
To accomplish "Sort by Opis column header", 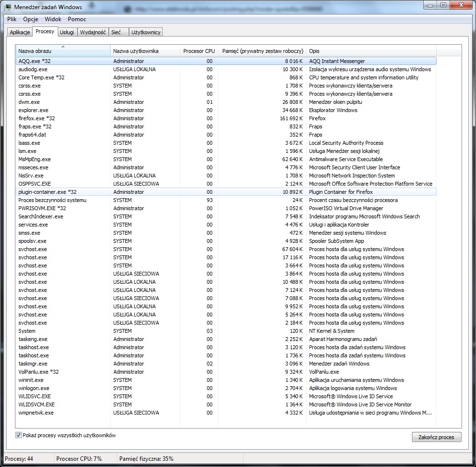I will coord(371,51).
